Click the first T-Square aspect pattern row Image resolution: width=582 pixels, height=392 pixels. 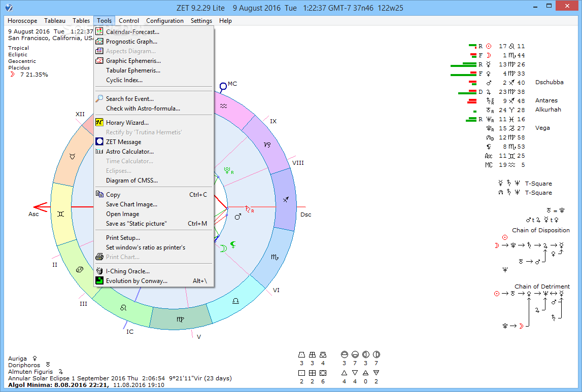click(x=525, y=183)
